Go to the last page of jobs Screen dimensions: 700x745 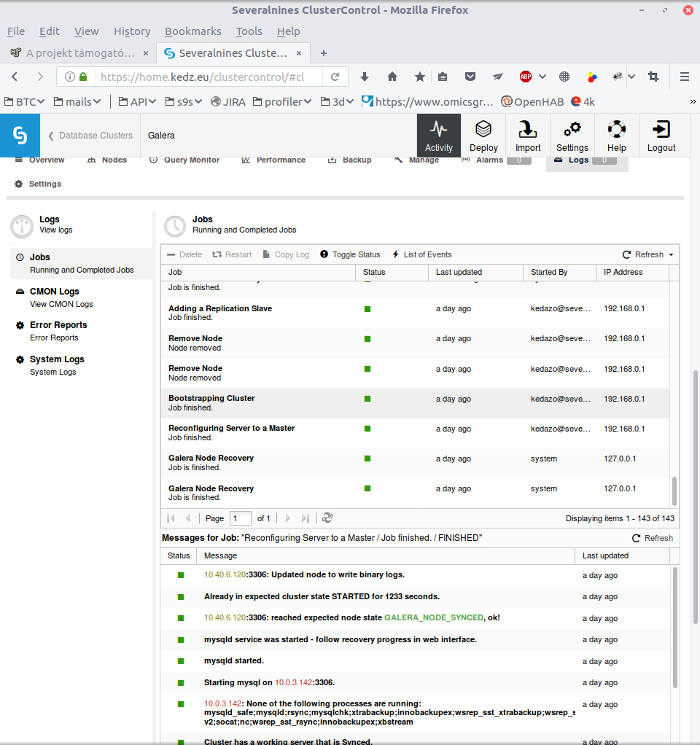point(306,518)
